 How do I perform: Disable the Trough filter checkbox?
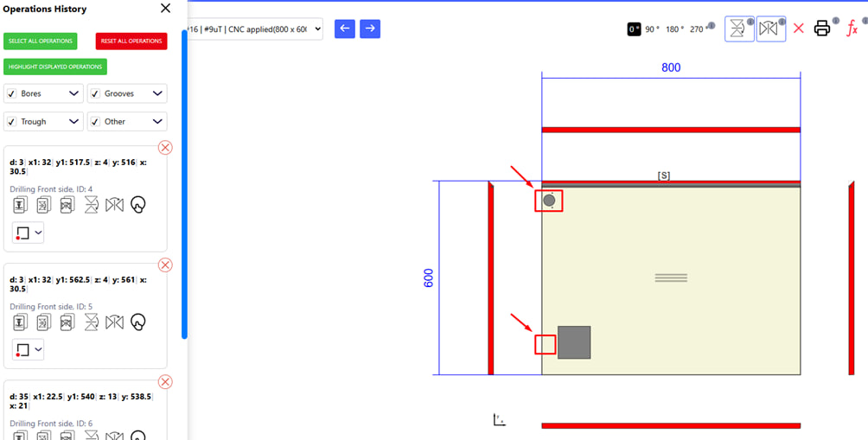pos(11,122)
